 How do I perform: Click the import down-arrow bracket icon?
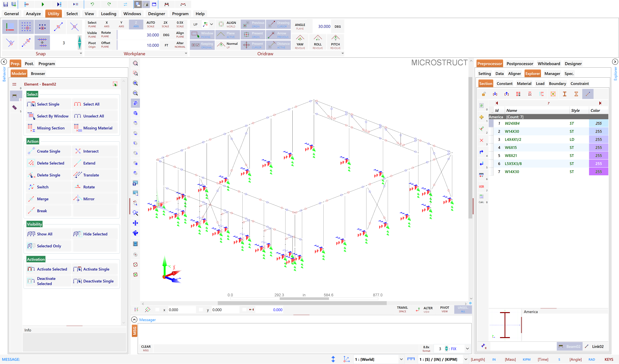click(x=495, y=94)
